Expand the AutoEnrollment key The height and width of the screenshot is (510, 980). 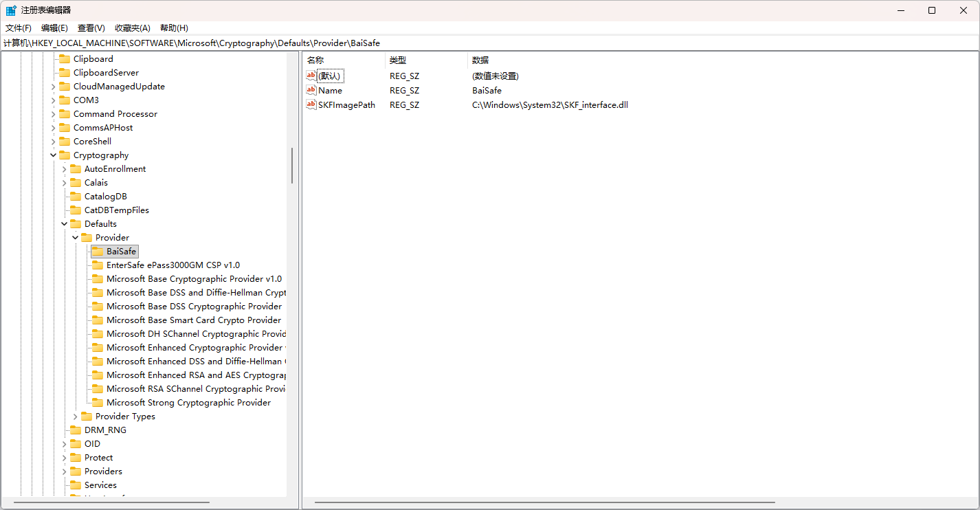tap(65, 169)
